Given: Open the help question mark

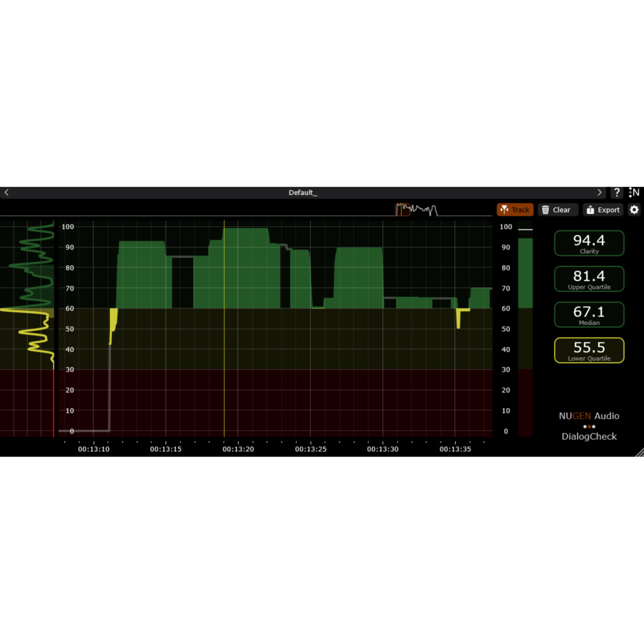Looking at the screenshot, I should [x=617, y=192].
